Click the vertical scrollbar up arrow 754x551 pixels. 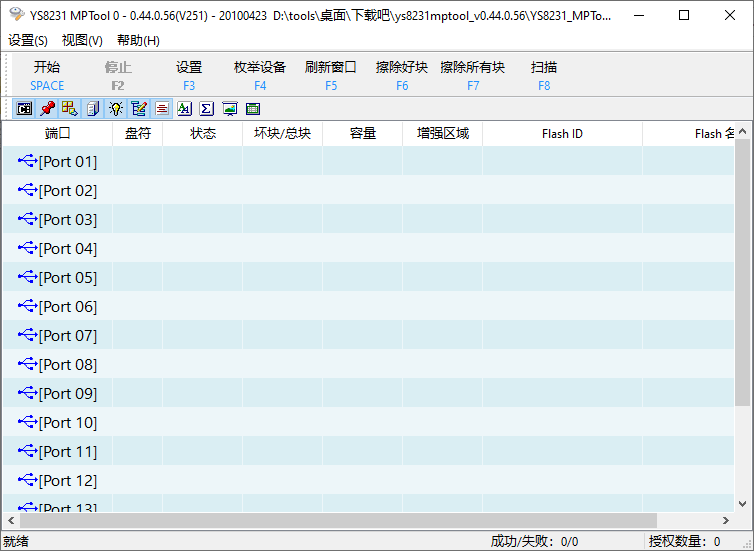pos(742,131)
